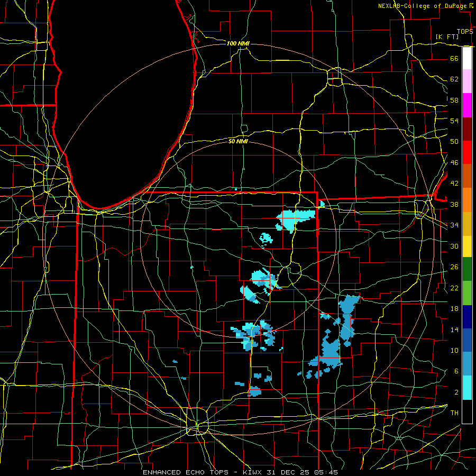Pick the bright orange legend swatch
This screenshot has width=476, height=476.
point(467,200)
